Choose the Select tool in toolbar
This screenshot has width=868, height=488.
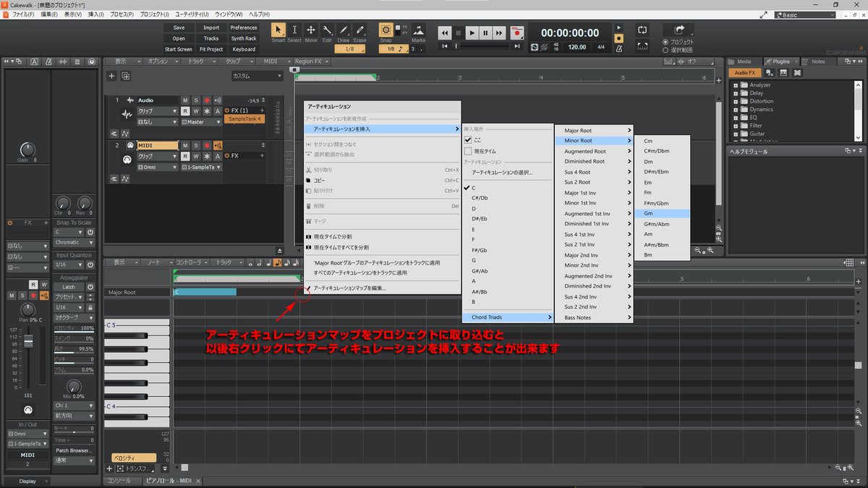294,30
